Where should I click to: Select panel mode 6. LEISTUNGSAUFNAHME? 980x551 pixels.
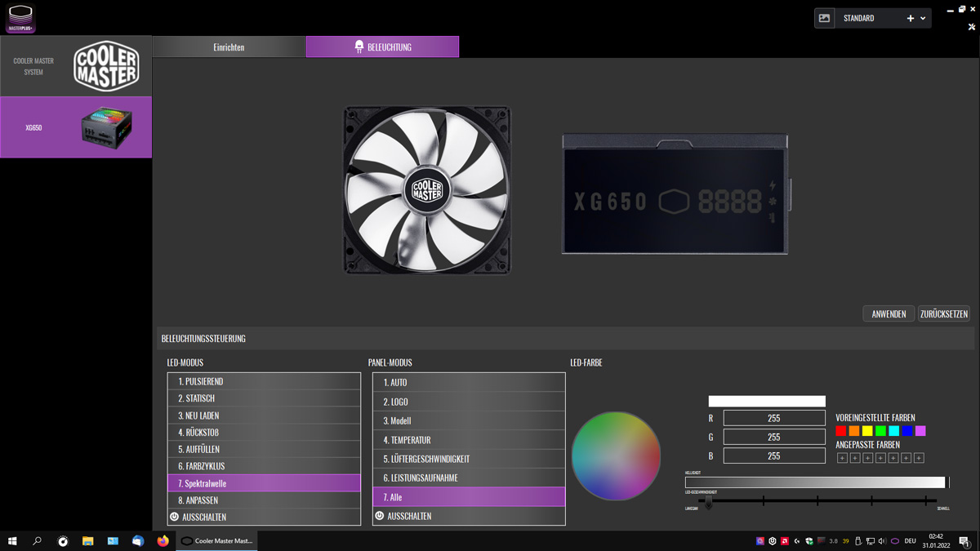point(469,478)
